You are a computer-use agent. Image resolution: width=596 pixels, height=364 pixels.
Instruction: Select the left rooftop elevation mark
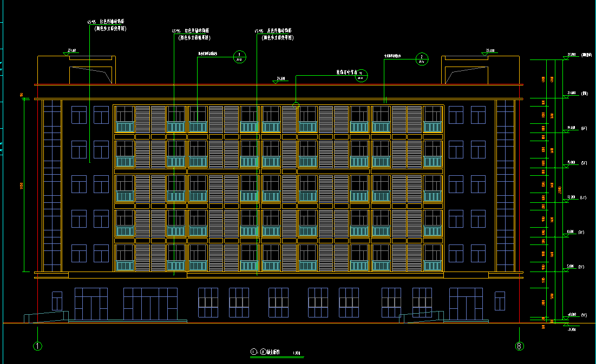pyautogui.click(x=69, y=53)
